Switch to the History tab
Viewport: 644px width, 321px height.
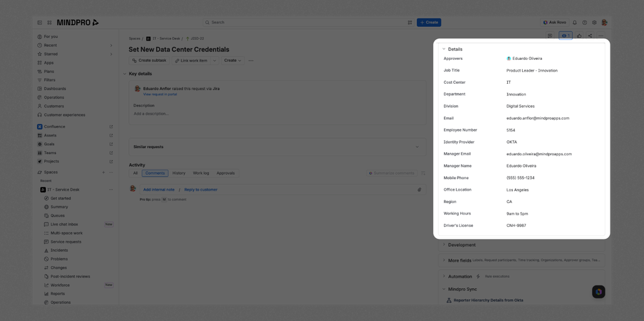click(179, 173)
